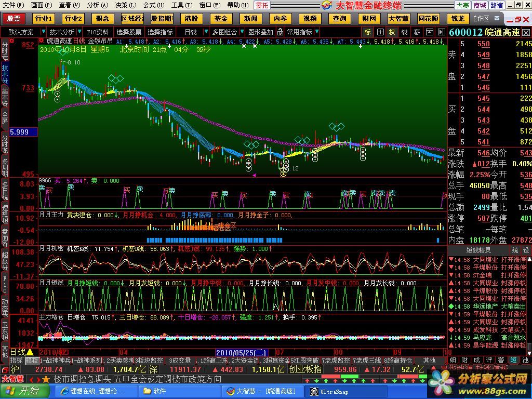The image size is (532, 399).
Task: Open the 软件 folder taskbar item
Action: click(179, 391)
